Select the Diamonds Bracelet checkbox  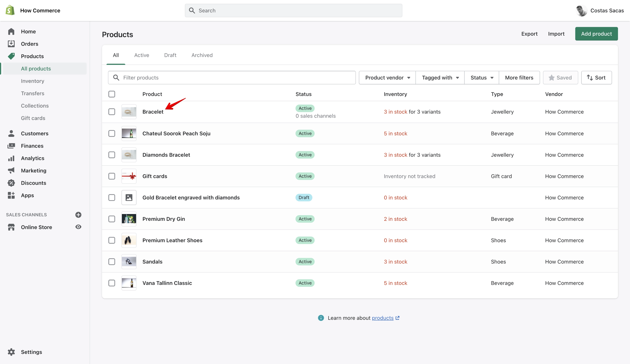[x=112, y=155]
